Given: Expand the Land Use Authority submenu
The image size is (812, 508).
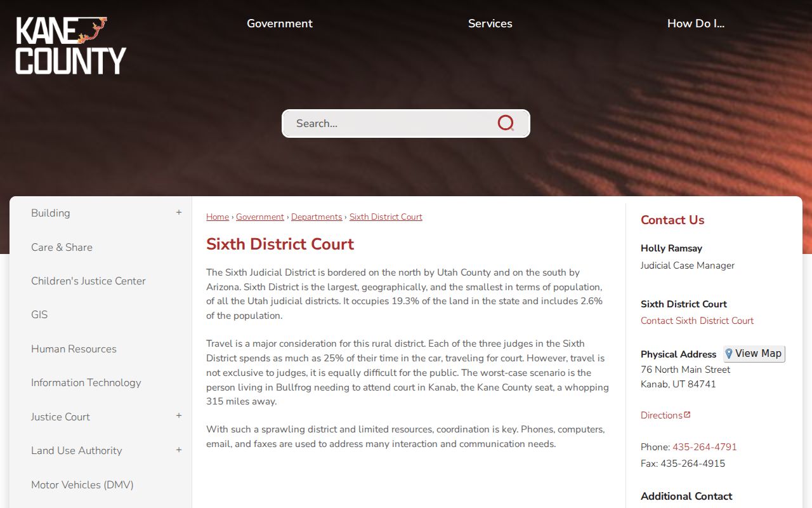Looking at the screenshot, I should coord(179,450).
